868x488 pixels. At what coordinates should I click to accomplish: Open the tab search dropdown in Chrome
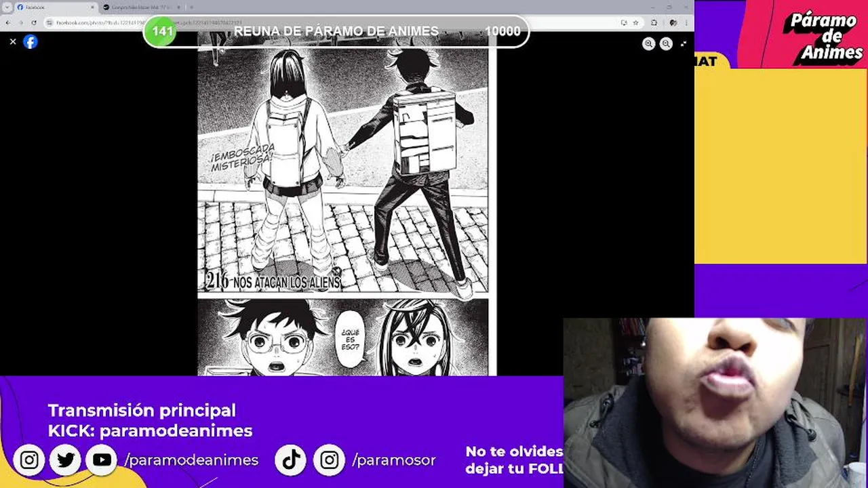7,7
